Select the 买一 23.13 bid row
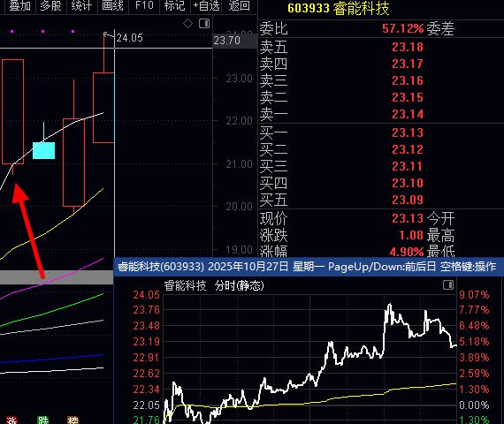The image size is (504, 424). [341, 132]
